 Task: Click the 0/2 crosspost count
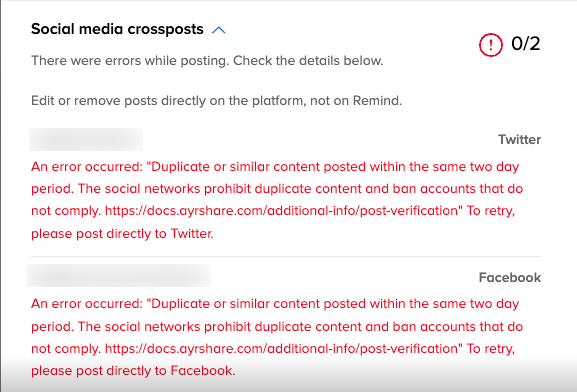526,44
